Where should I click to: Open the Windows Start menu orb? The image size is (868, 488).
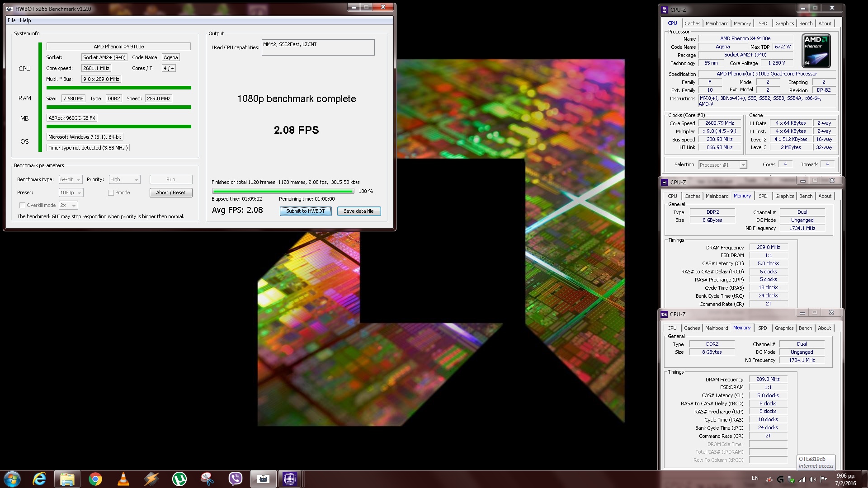pos(12,479)
